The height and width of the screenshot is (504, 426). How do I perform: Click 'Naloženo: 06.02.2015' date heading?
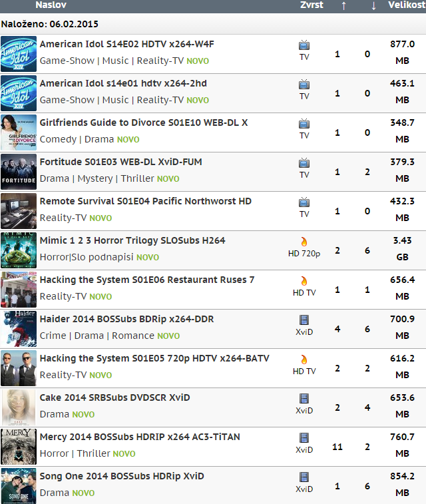point(49,24)
